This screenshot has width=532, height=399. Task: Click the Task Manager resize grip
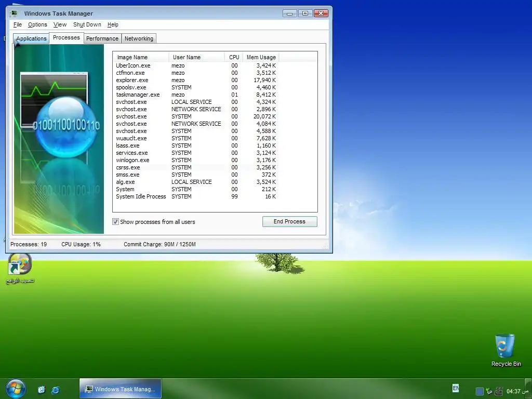coord(325,245)
